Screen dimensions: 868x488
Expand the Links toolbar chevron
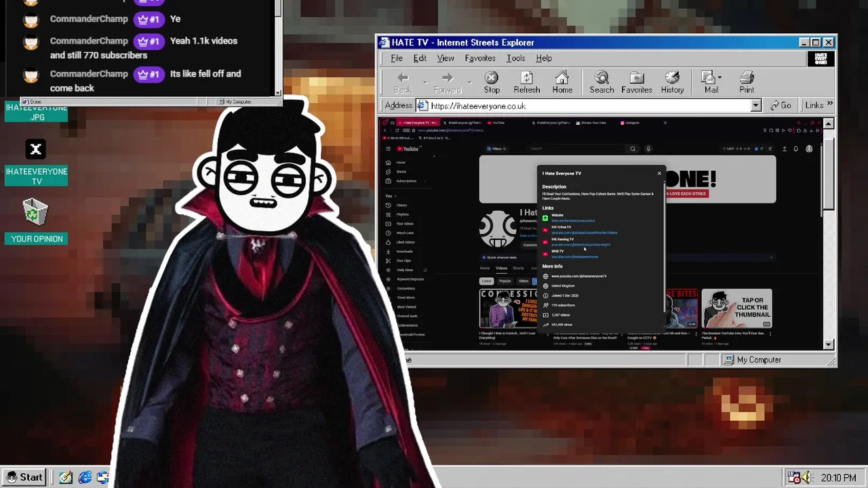click(830, 104)
